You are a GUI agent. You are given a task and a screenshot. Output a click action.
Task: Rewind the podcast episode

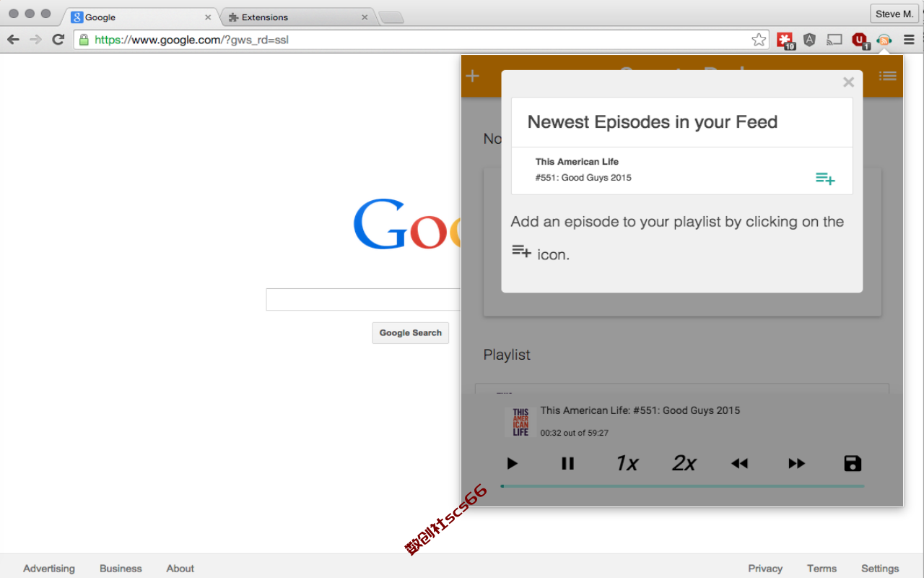pyautogui.click(x=739, y=464)
